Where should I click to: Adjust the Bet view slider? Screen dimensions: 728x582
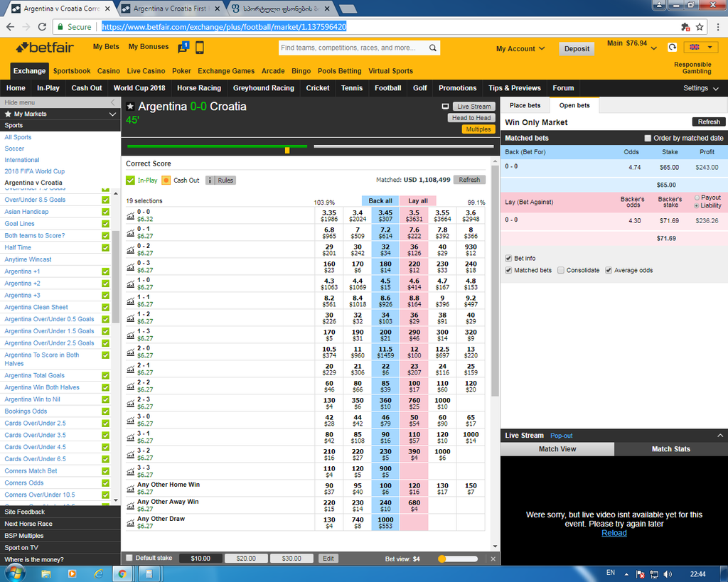pos(442,559)
